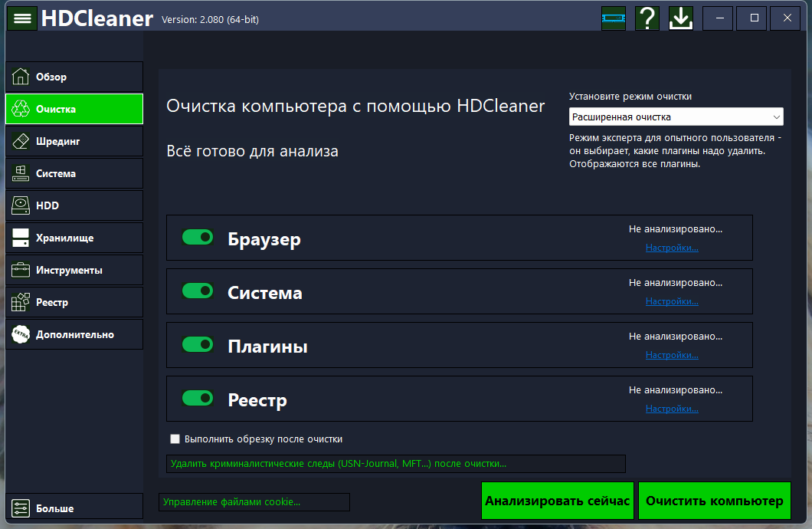Open Настройки link for Браузер
Viewport: 812px width, 529px height.
pos(672,248)
